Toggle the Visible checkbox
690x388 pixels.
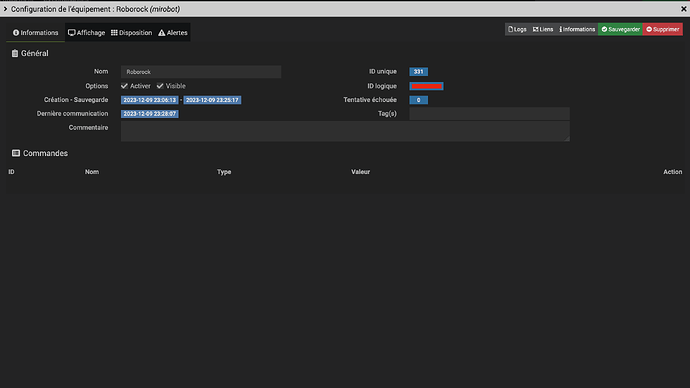click(160, 86)
